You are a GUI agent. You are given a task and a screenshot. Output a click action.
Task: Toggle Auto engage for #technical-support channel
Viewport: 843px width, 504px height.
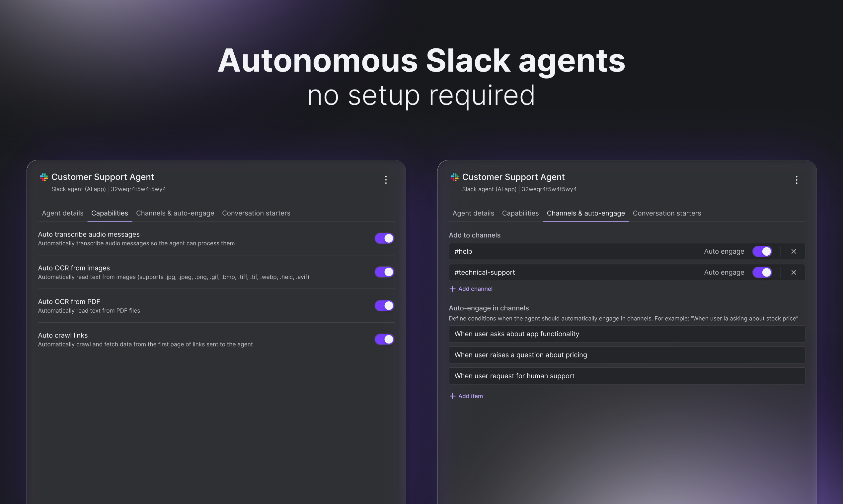[762, 272]
